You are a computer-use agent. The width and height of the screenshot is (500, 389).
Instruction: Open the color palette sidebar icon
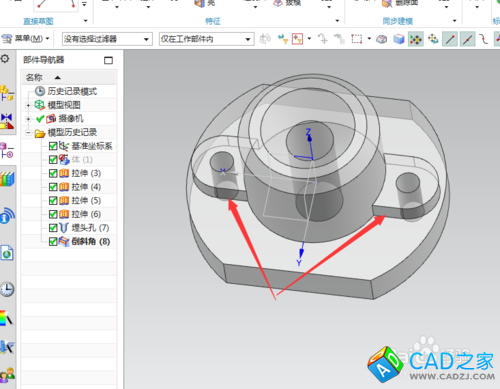[7, 318]
